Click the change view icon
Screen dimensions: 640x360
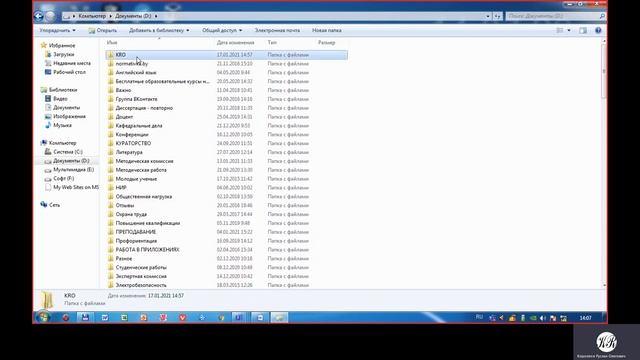tap(560, 30)
